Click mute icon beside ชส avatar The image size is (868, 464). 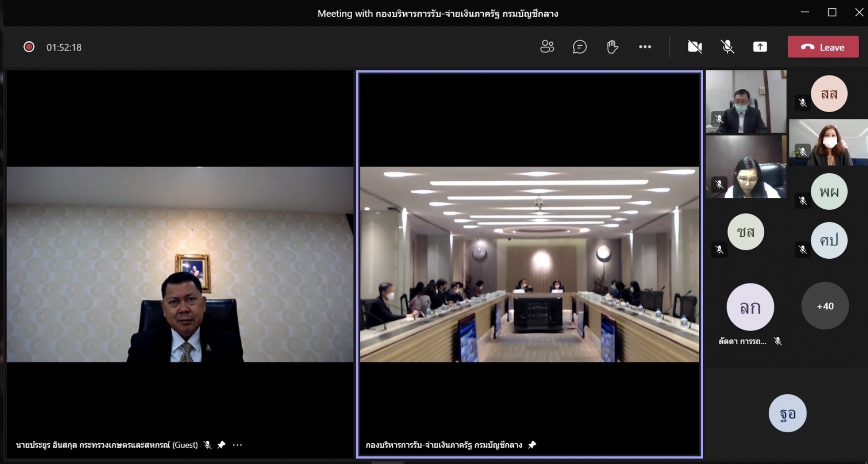719,250
